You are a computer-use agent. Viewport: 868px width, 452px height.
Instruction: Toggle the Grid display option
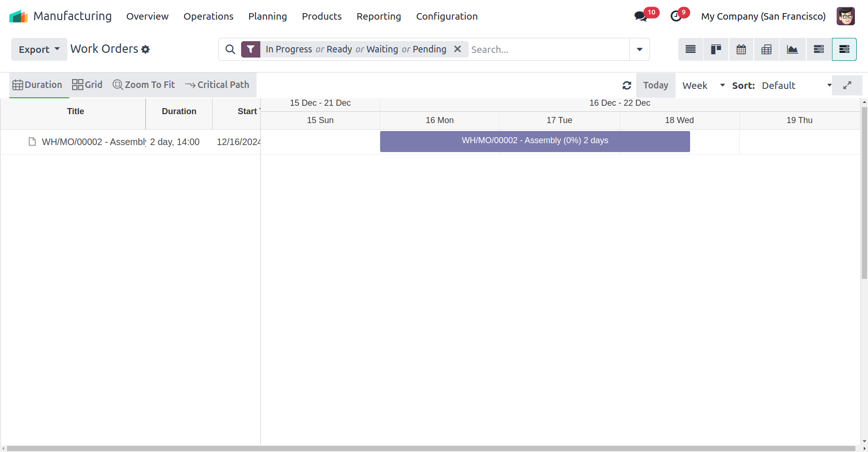[87, 85]
